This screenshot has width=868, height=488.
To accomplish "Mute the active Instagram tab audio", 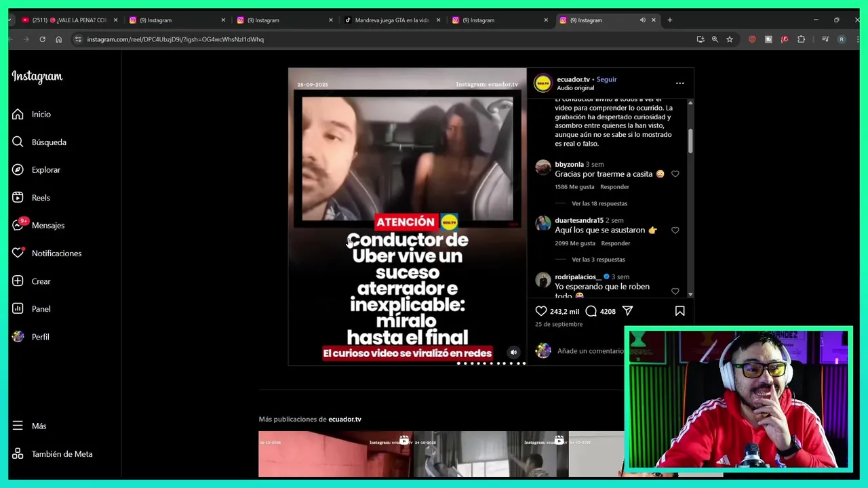I will click(x=642, y=20).
